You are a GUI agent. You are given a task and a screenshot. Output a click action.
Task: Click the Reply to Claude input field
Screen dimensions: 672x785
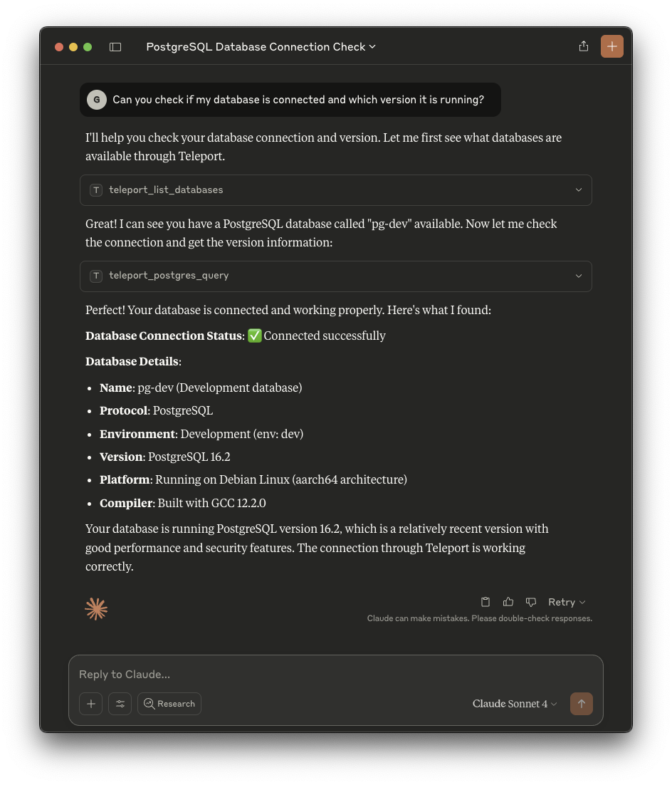(335, 674)
